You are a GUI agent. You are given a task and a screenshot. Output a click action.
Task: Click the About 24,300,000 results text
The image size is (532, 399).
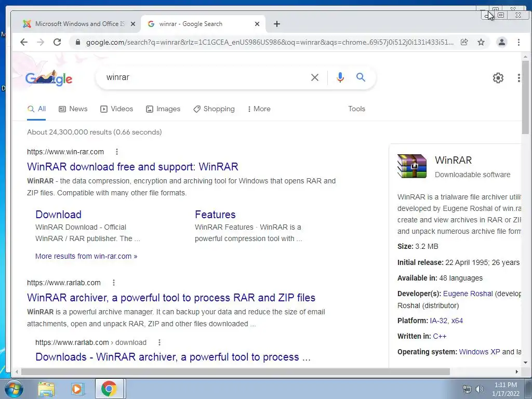tap(95, 132)
